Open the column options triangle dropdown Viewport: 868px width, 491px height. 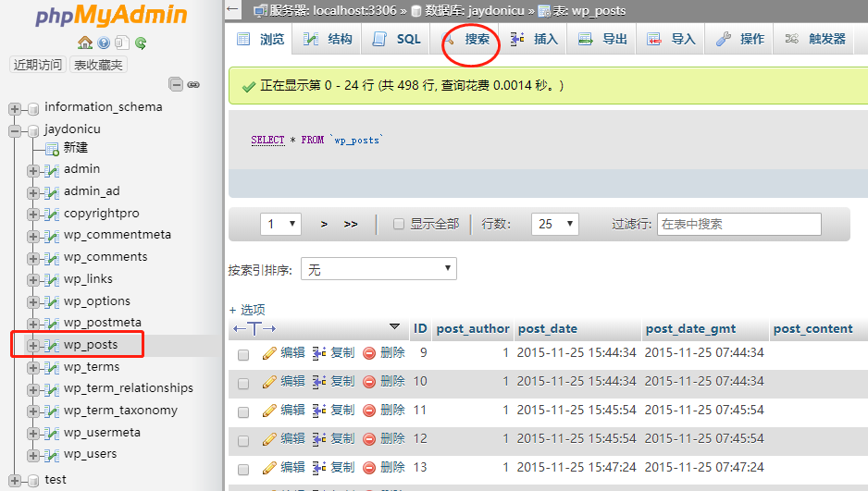[395, 326]
